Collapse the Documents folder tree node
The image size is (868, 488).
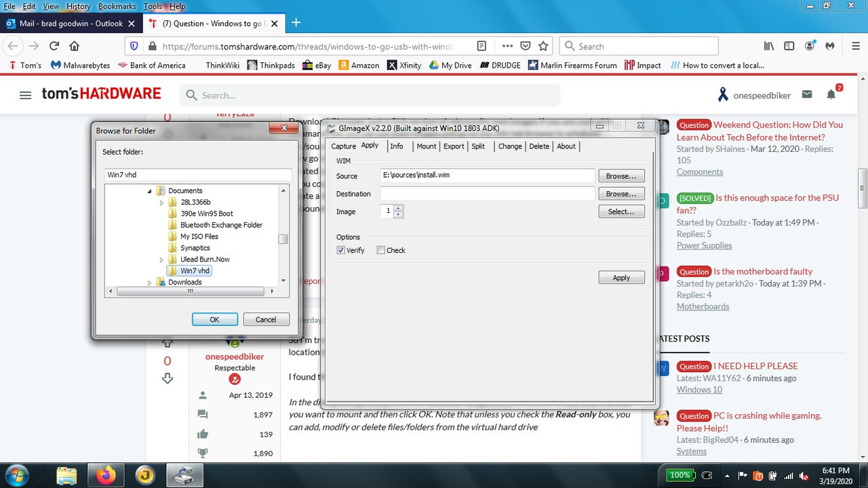(150, 191)
